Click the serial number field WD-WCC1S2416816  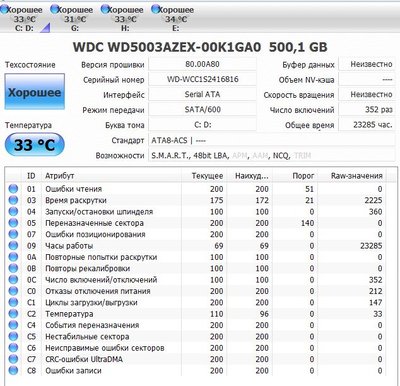coord(202,79)
